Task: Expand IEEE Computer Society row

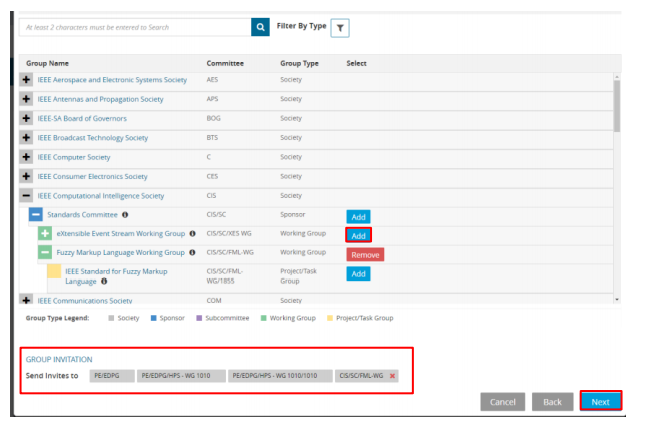Action: (26, 157)
